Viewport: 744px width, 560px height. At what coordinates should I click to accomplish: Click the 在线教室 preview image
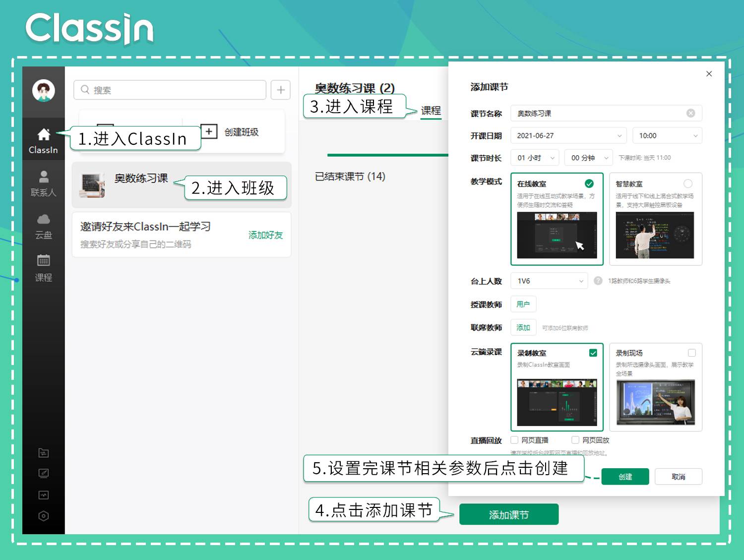pos(557,235)
